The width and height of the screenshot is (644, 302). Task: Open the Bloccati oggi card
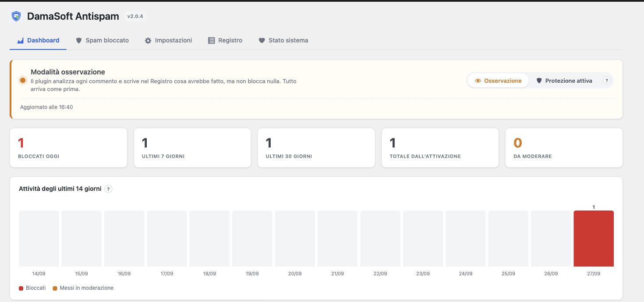coord(68,148)
